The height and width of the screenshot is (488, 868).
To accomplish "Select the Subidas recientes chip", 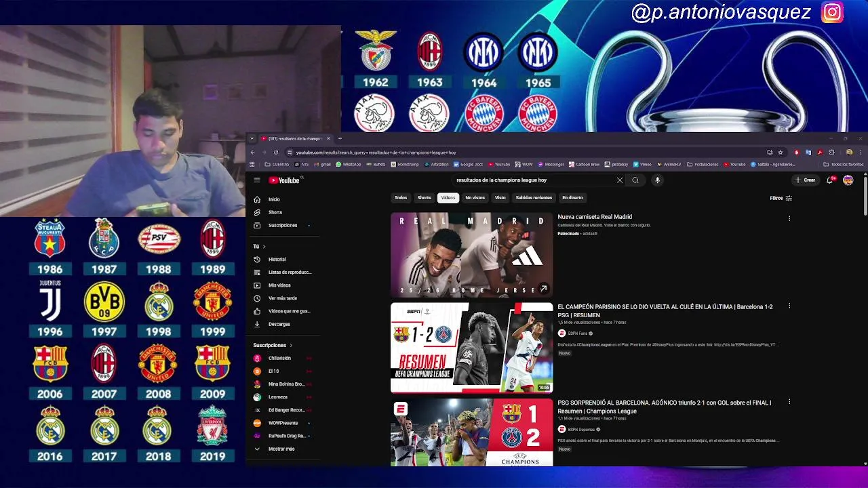I will coord(534,198).
